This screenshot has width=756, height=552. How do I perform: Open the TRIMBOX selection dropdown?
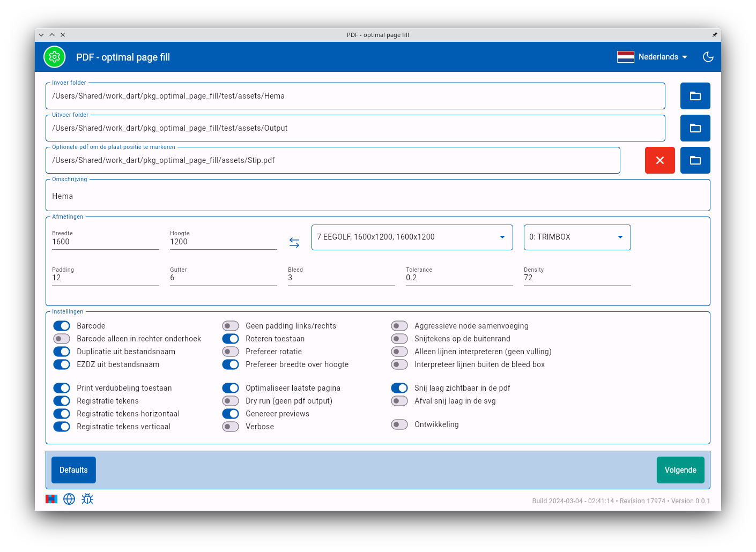pos(576,237)
